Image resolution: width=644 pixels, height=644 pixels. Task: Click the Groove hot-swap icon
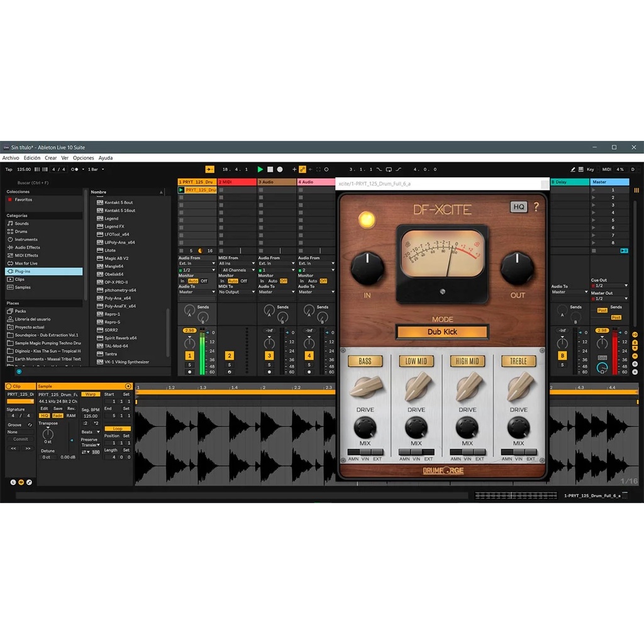pyautogui.click(x=30, y=425)
